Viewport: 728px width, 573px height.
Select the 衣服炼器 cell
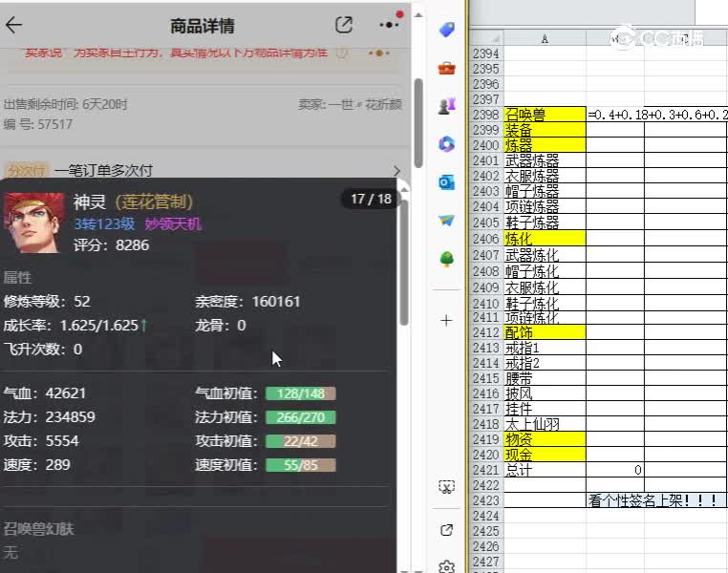coord(545,176)
